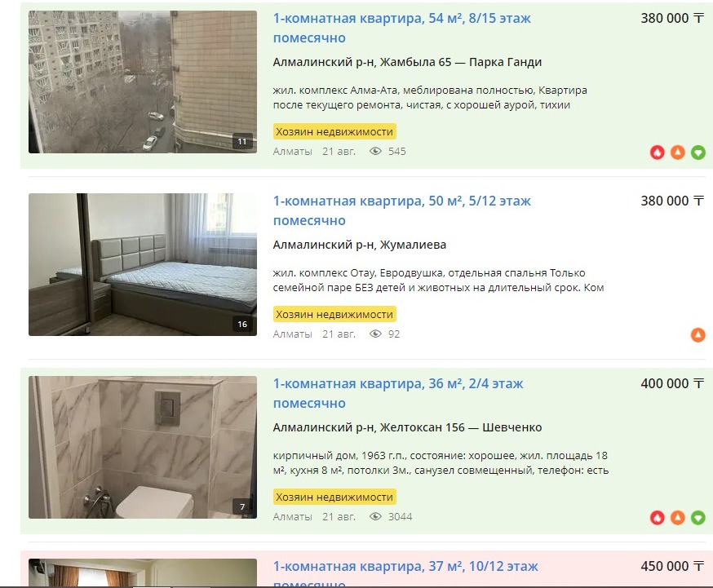Click the red fire icon on the Желтоксан 156 listing
This screenshot has height=588, width=713.
point(657,518)
